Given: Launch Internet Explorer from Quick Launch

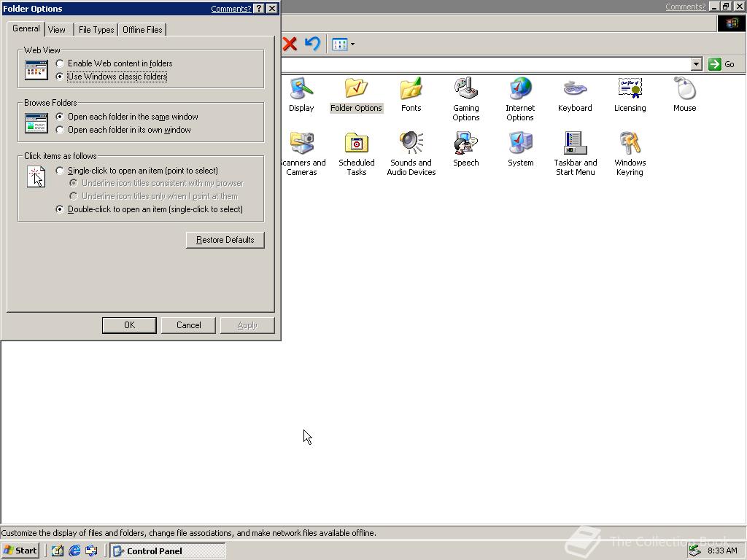Looking at the screenshot, I should click(x=74, y=551).
